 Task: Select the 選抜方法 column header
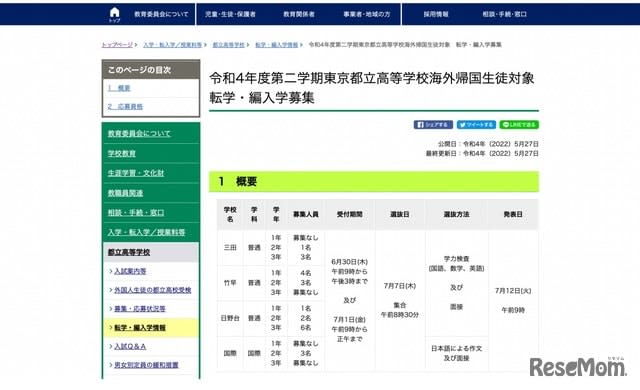456,215
